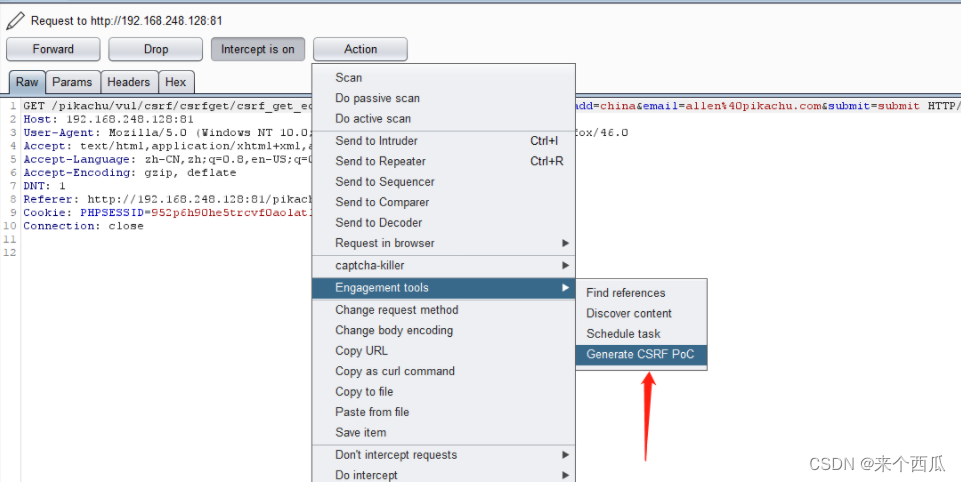The height and width of the screenshot is (482, 961).
Task: Expand the Engagement tools submenu
Action: [x=444, y=288]
